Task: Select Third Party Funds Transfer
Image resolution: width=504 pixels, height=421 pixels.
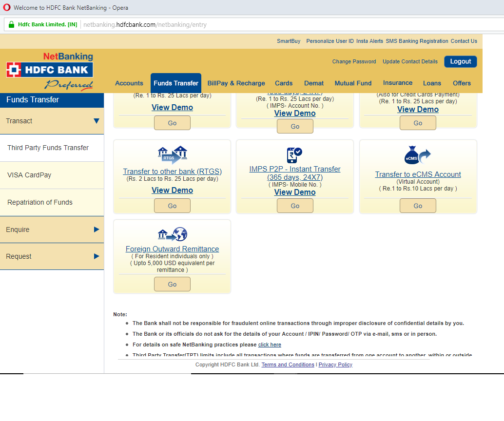Action: click(x=48, y=148)
